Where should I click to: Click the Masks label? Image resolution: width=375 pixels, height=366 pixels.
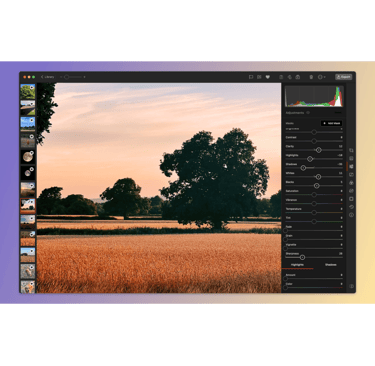coord(290,123)
